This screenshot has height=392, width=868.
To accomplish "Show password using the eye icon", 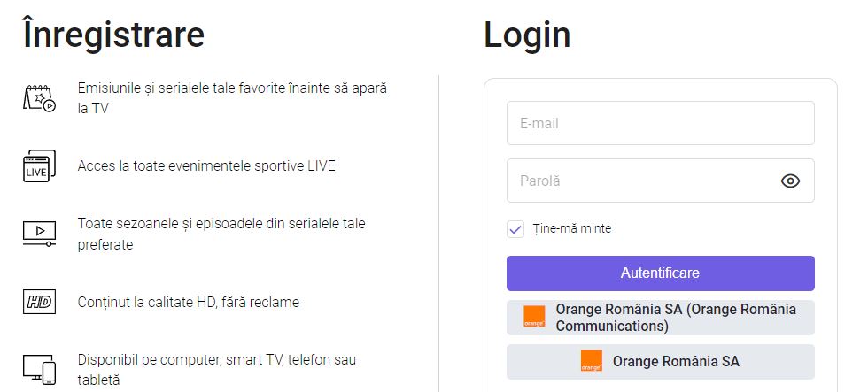I will point(790,181).
